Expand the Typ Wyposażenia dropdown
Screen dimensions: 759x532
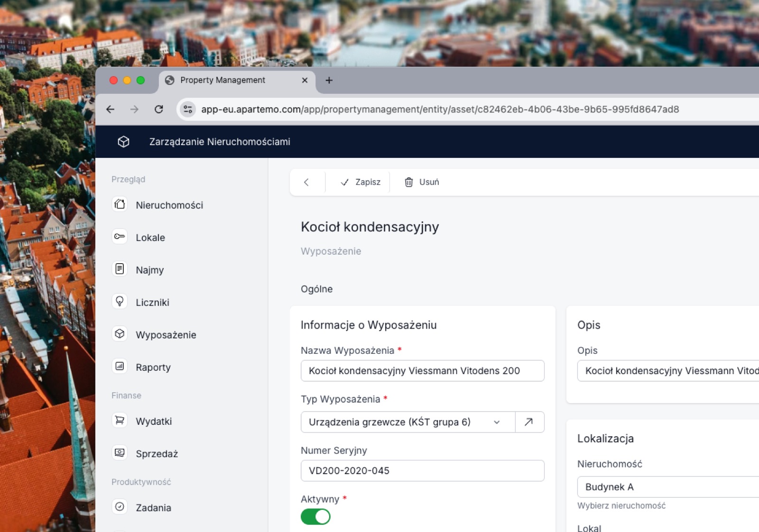(x=497, y=422)
